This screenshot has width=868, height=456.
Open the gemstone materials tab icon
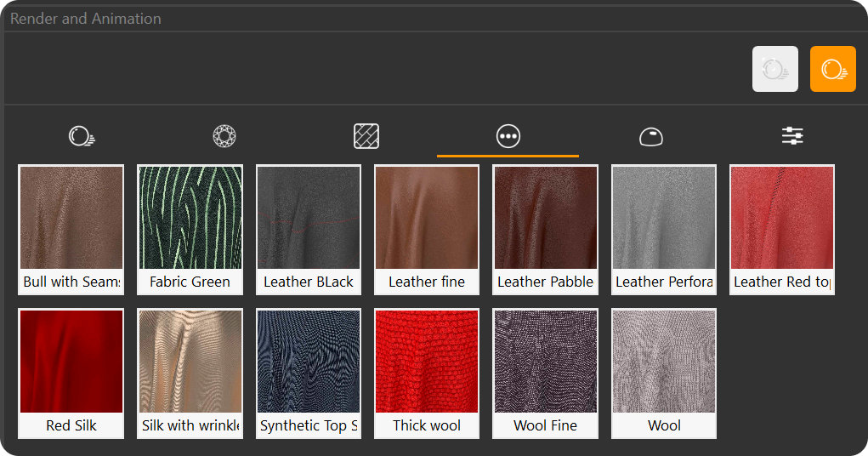224,136
